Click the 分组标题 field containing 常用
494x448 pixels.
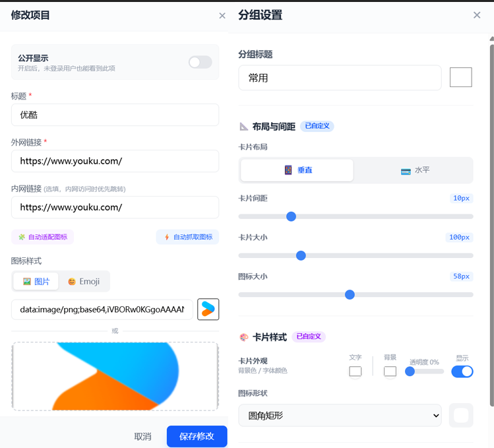pyautogui.click(x=340, y=78)
